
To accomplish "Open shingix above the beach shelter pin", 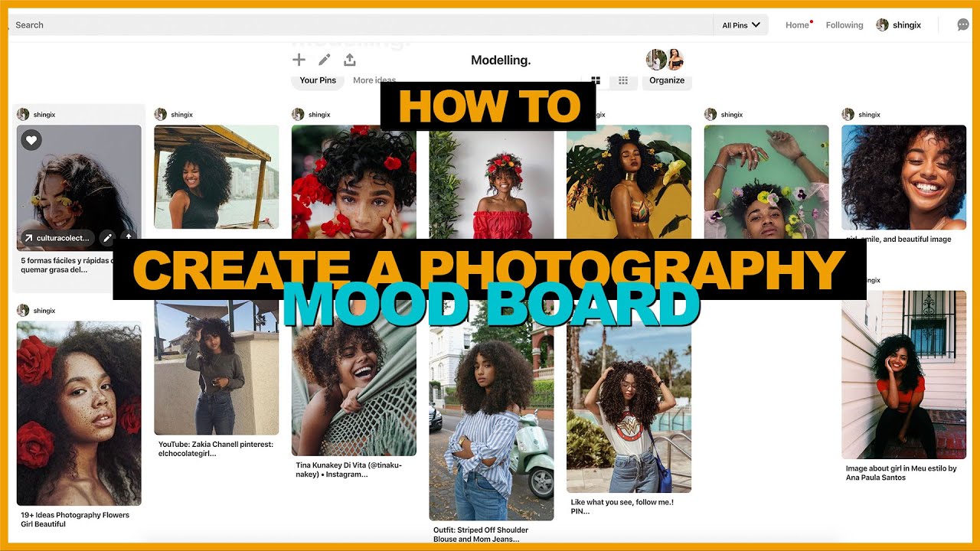I will tap(181, 115).
